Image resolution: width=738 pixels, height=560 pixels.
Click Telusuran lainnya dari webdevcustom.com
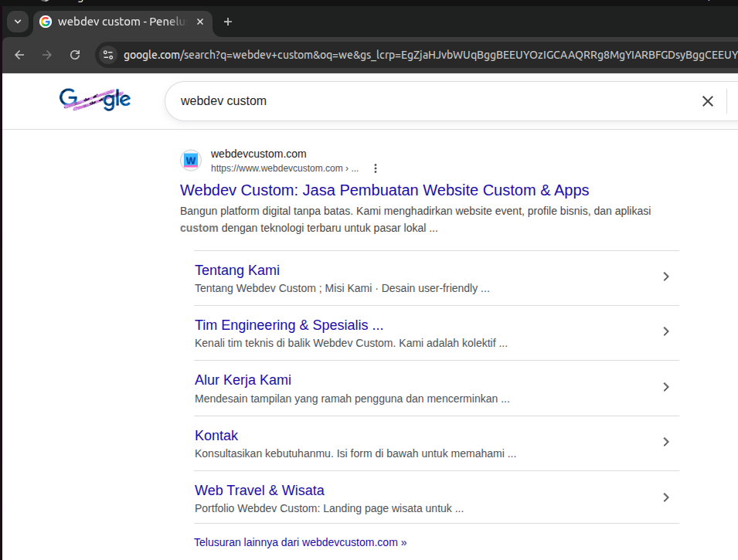click(300, 541)
